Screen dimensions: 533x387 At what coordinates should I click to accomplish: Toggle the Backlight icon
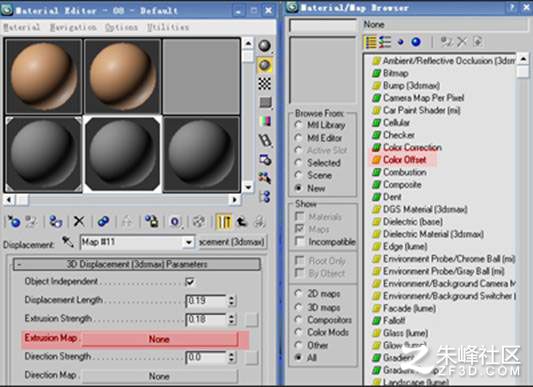coord(264,65)
